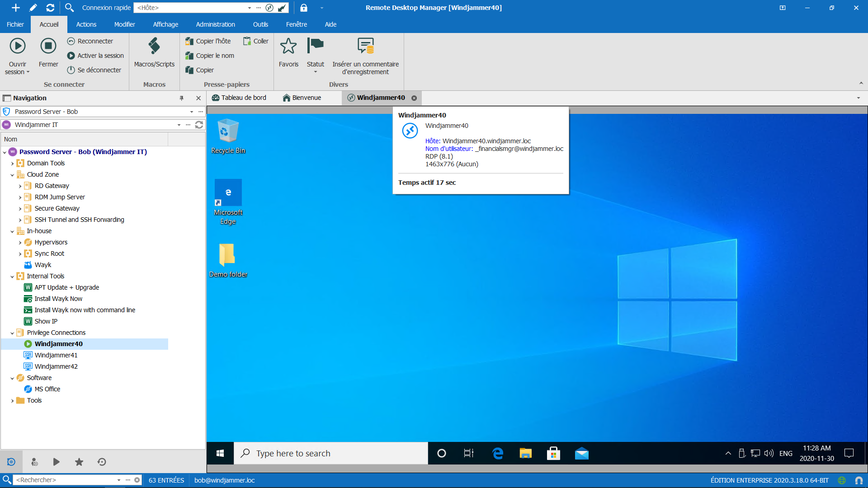
Task: Click the lock icon in title bar
Action: point(304,8)
